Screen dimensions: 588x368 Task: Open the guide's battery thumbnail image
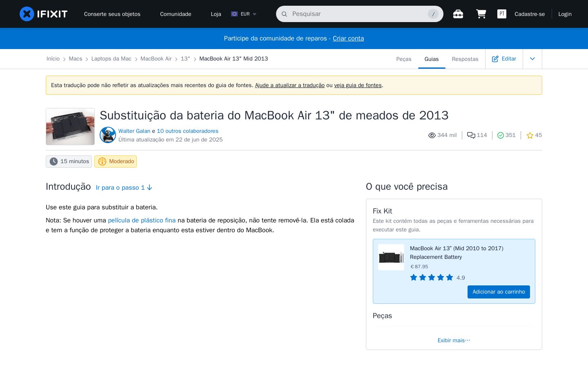pyautogui.click(x=70, y=127)
